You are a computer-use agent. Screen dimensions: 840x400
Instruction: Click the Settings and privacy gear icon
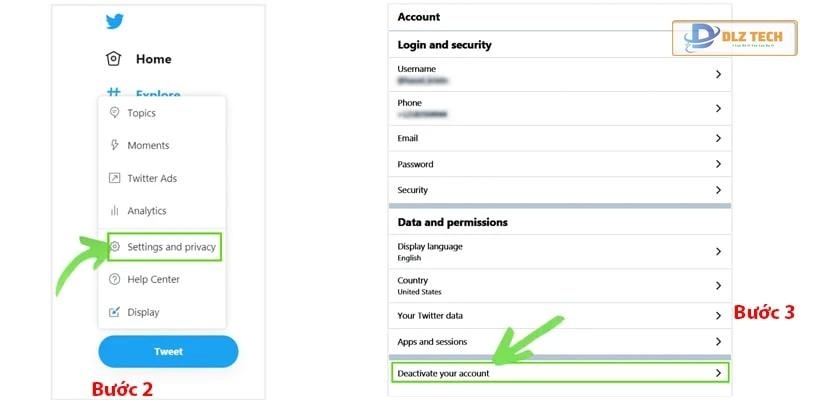[116, 247]
